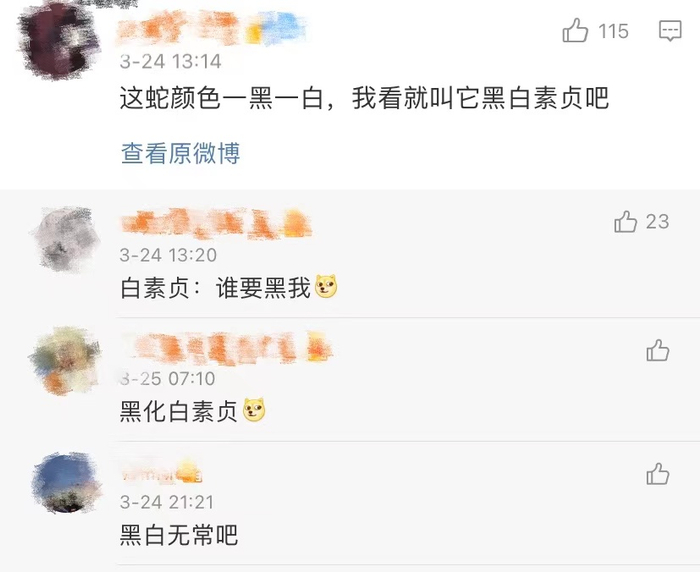Select the reply text 黑白无常吧
This screenshot has width=700, height=572.
coord(179,534)
